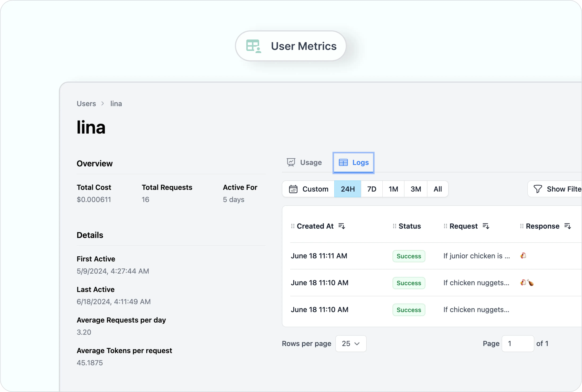Switch to the Logs tab
The height and width of the screenshot is (392, 582).
click(353, 163)
